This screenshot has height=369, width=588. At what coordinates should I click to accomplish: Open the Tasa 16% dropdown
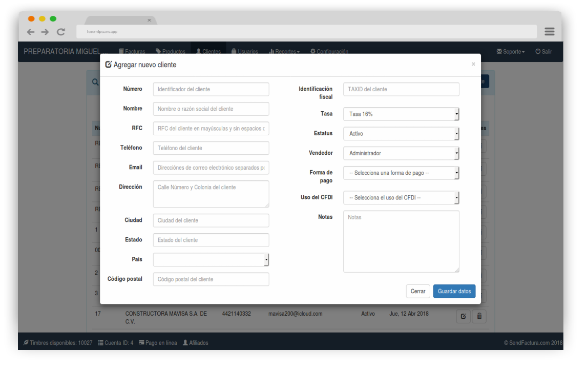tap(401, 114)
